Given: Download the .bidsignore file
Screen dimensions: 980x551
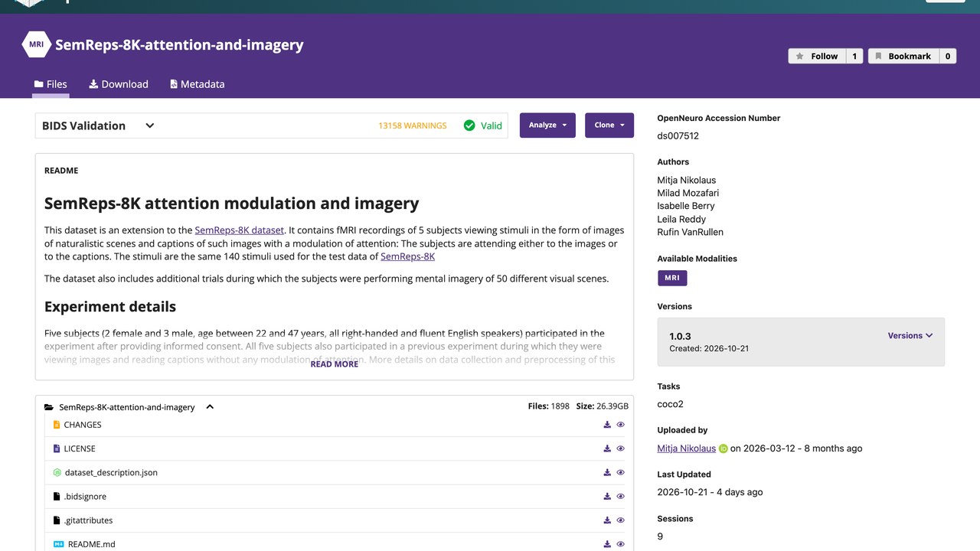Looking at the screenshot, I should click(607, 497).
